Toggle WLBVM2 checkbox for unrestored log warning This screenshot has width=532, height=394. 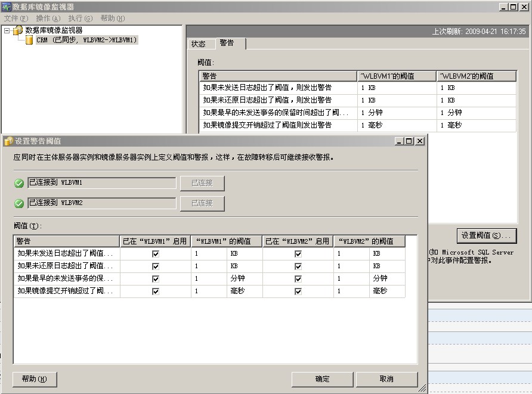(x=298, y=266)
